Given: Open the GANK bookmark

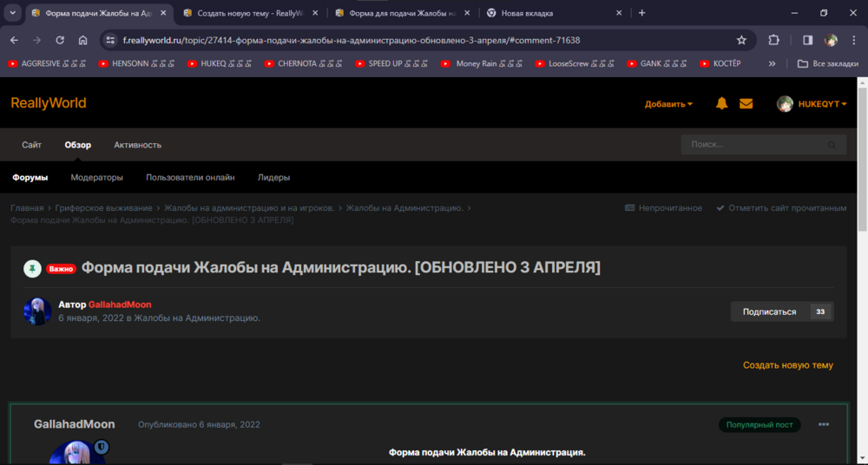Looking at the screenshot, I should pyautogui.click(x=658, y=63).
